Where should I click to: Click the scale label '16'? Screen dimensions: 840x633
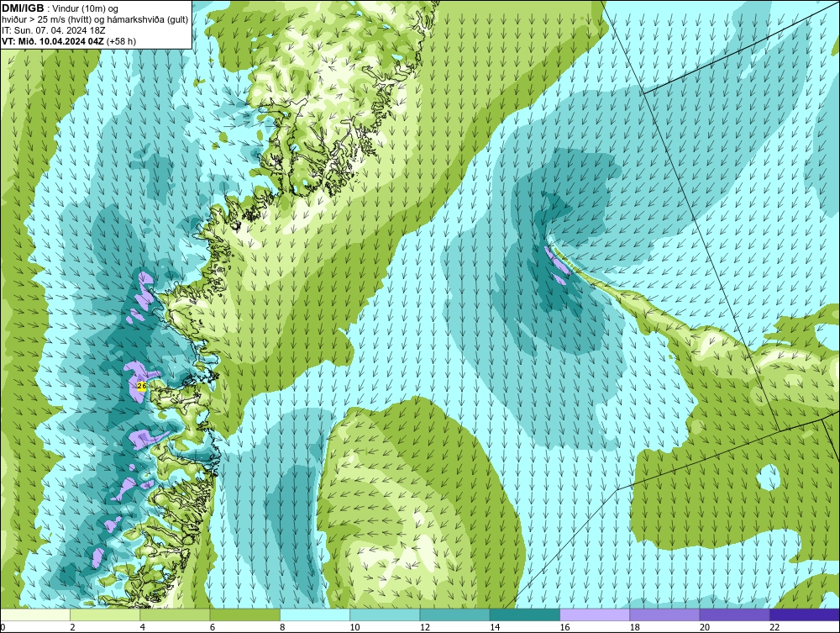point(564,628)
